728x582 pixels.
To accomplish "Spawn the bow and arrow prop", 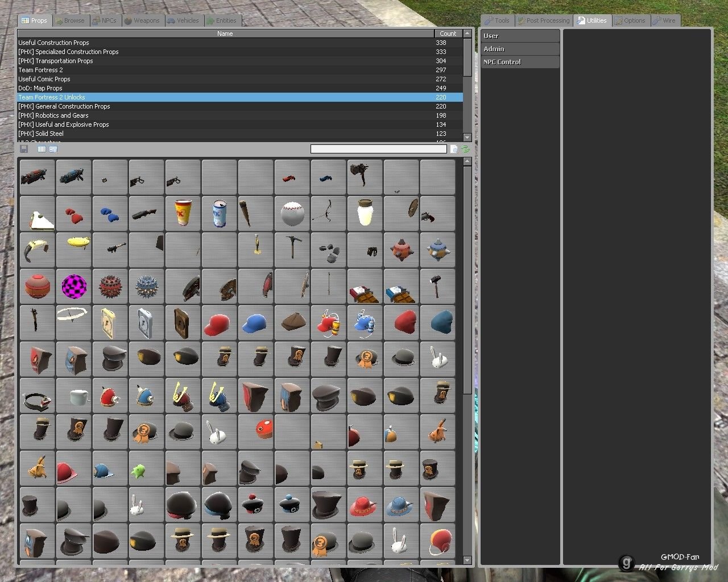I will pos(328,214).
